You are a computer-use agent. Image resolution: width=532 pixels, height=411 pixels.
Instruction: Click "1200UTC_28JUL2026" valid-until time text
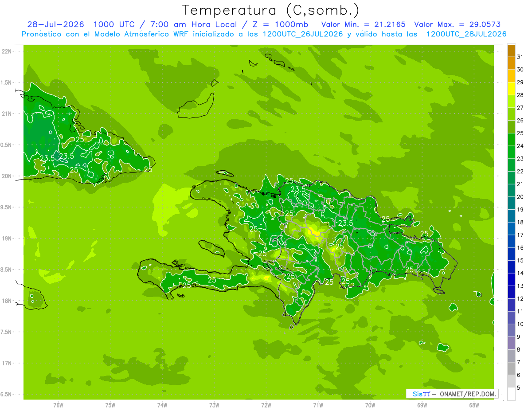(x=466, y=34)
